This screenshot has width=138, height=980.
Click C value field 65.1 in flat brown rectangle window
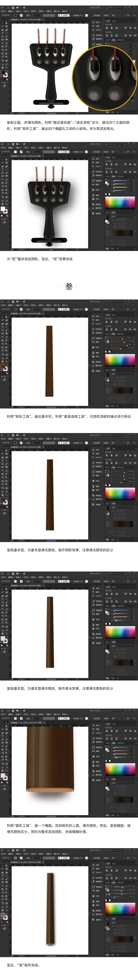click(x=130, y=338)
